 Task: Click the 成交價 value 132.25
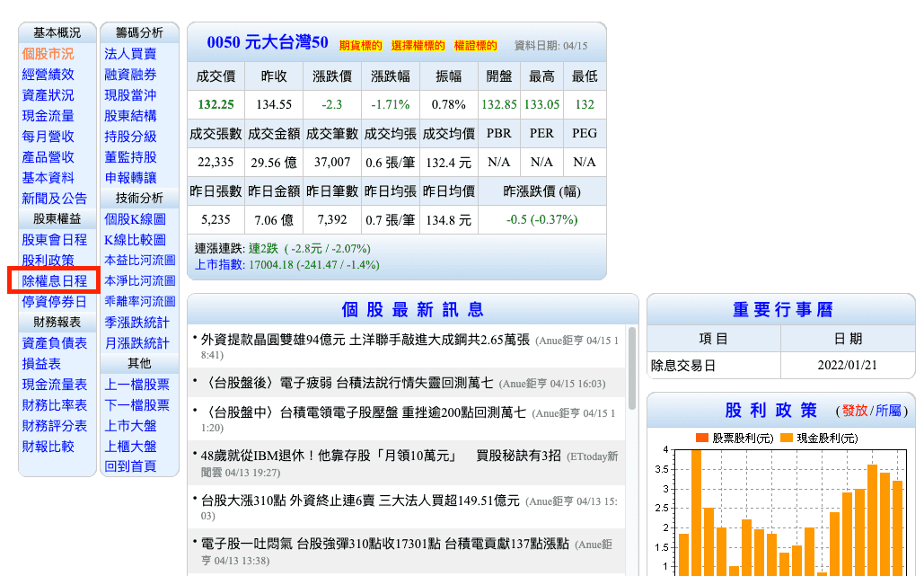tap(216, 104)
